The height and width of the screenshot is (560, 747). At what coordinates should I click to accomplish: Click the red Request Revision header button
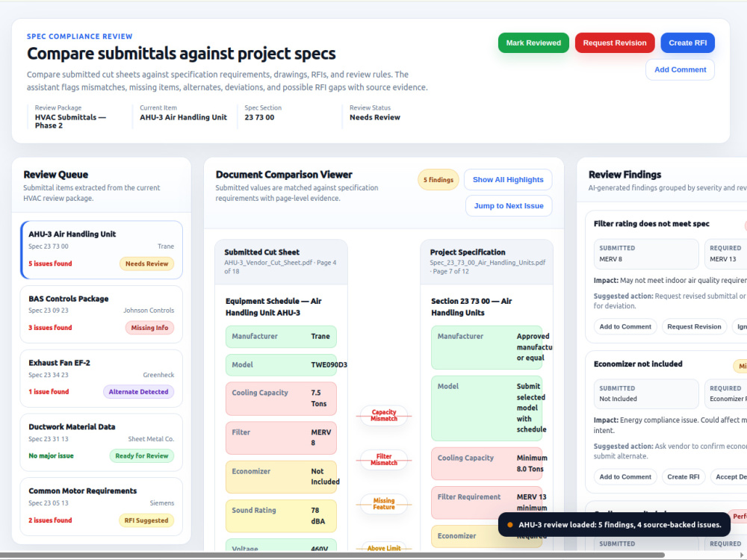615,43
